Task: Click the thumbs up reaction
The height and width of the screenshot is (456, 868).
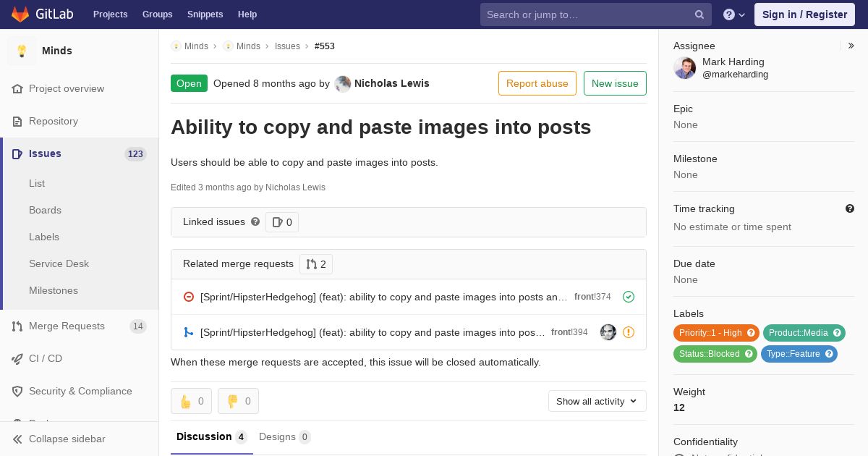Action: tap(191, 401)
